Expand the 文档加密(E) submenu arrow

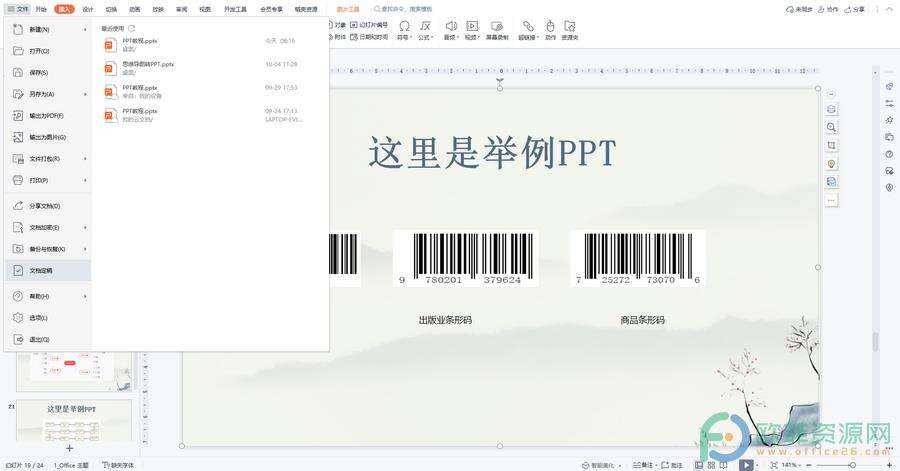[85, 228]
